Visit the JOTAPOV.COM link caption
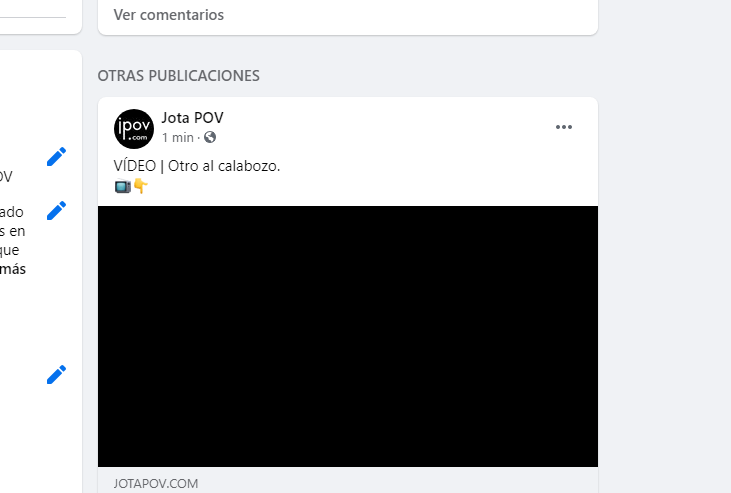The image size is (731, 493). pos(156,484)
